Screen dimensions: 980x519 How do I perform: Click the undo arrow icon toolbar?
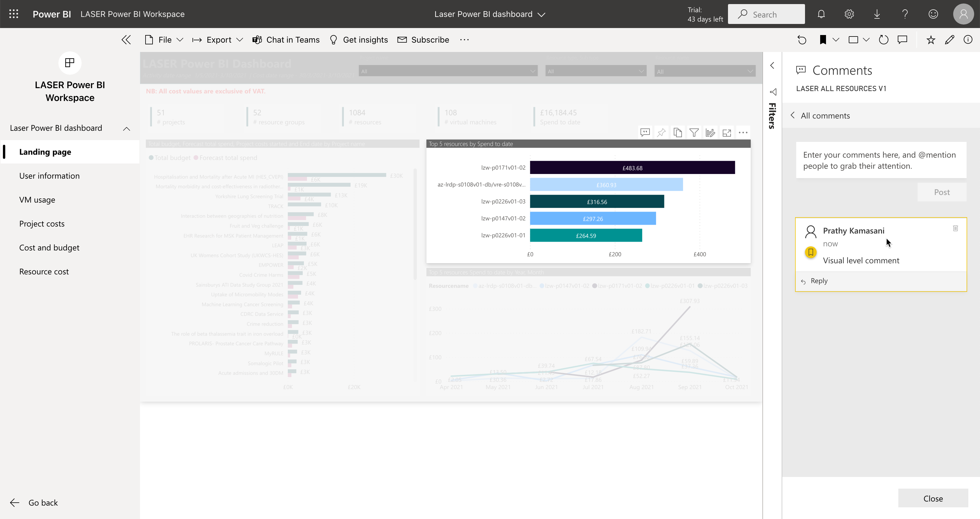[x=802, y=40]
